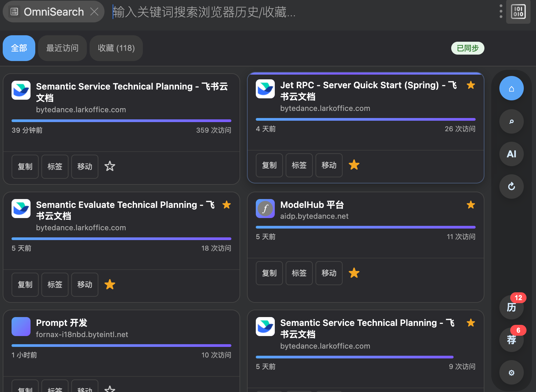Click aidp.bytedance.net domain text
The width and height of the screenshot is (536, 392).
click(314, 216)
